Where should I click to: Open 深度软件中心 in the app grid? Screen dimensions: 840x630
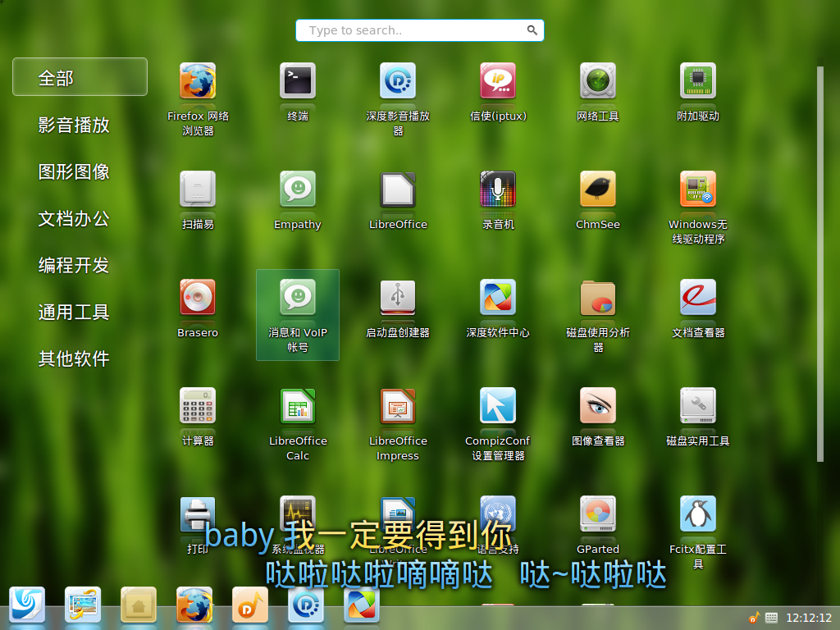[x=498, y=297]
